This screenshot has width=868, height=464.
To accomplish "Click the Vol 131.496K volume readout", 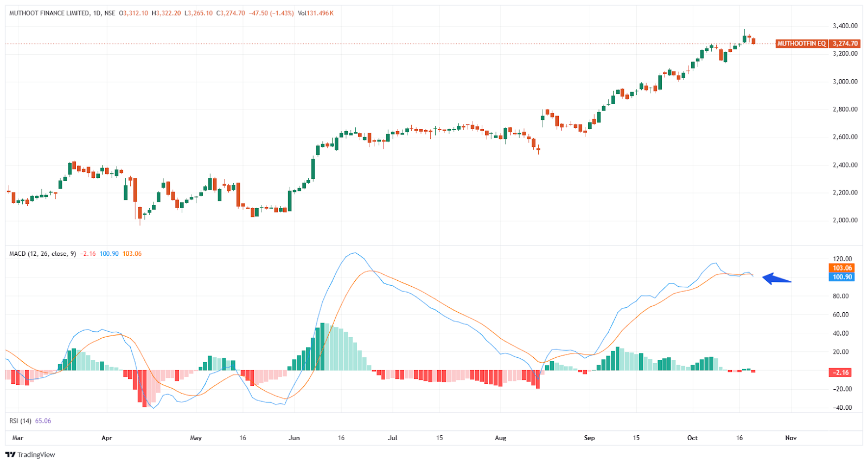I will [316, 13].
